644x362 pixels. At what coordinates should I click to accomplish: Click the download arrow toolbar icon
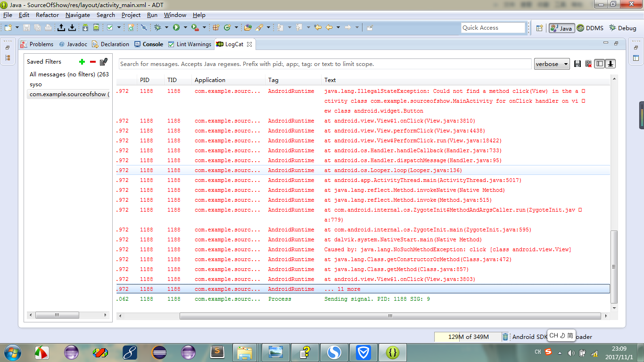pos(72,28)
